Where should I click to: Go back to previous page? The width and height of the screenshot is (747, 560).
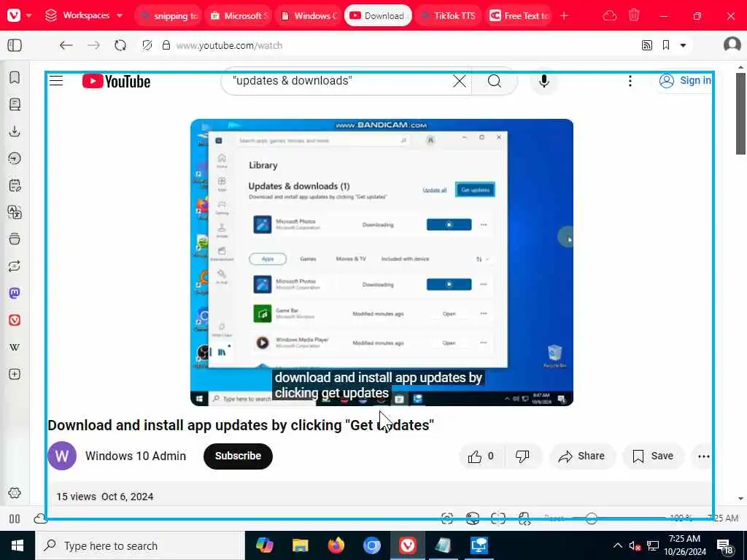click(x=66, y=45)
